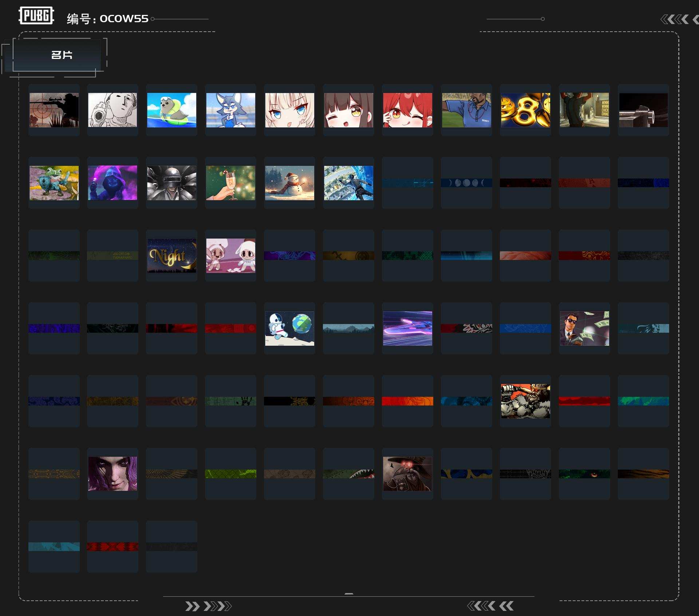Image resolution: width=699 pixels, height=616 pixels.
Task: Click the ID text 编号: OCOW55
Action: click(108, 19)
